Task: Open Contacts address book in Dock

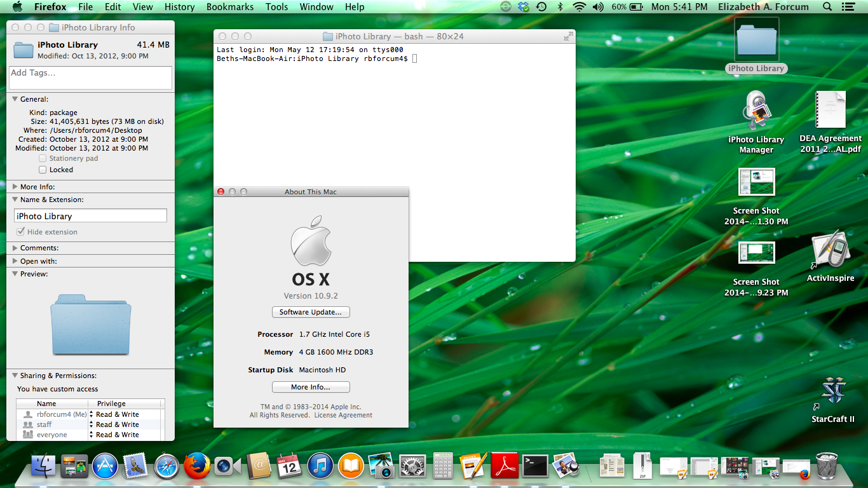Action: [259, 466]
